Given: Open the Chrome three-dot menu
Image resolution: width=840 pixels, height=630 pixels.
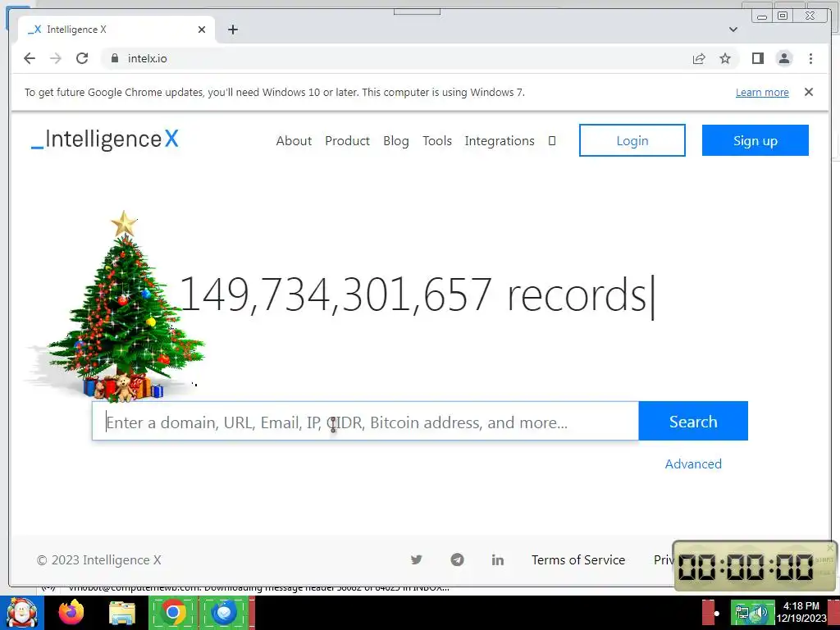Looking at the screenshot, I should click(x=810, y=58).
